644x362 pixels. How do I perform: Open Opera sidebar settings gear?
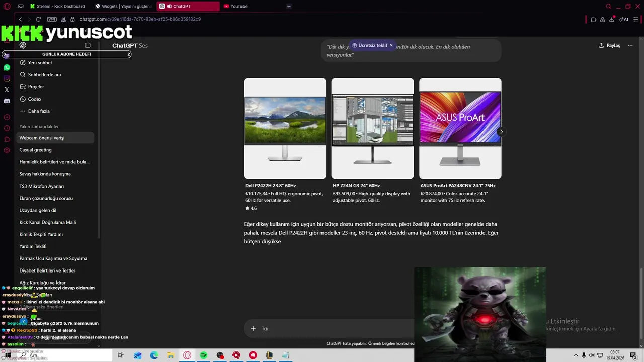pyautogui.click(x=7, y=150)
